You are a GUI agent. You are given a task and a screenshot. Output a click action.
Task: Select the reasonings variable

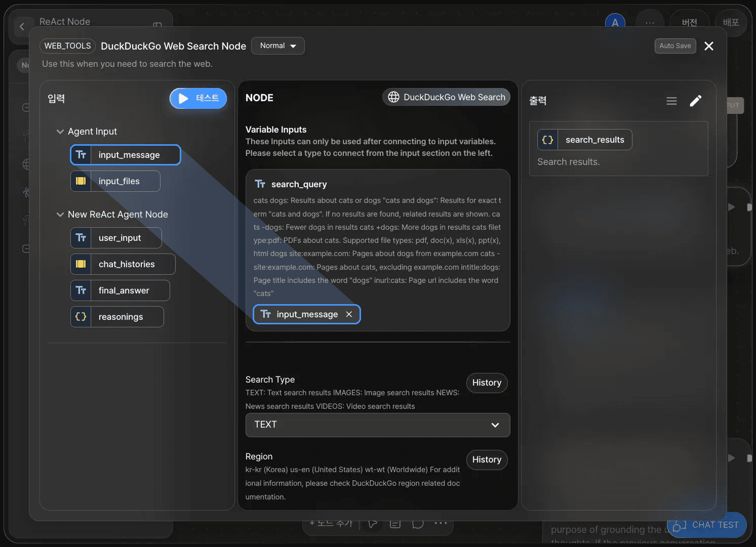pyautogui.click(x=117, y=317)
